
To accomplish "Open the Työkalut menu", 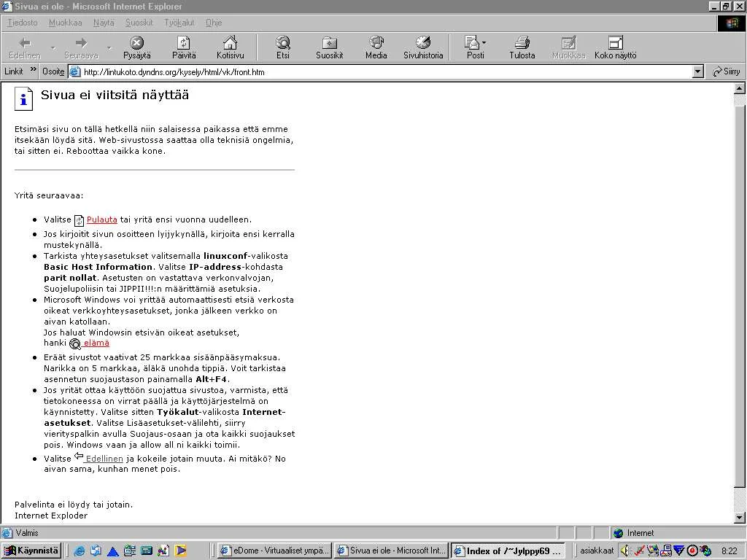I will [x=179, y=23].
